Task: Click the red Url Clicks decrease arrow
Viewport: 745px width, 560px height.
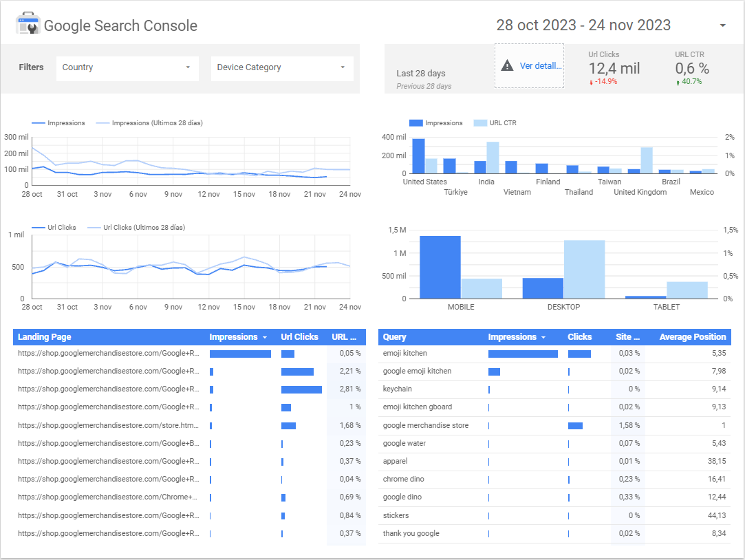Action: 591,82
